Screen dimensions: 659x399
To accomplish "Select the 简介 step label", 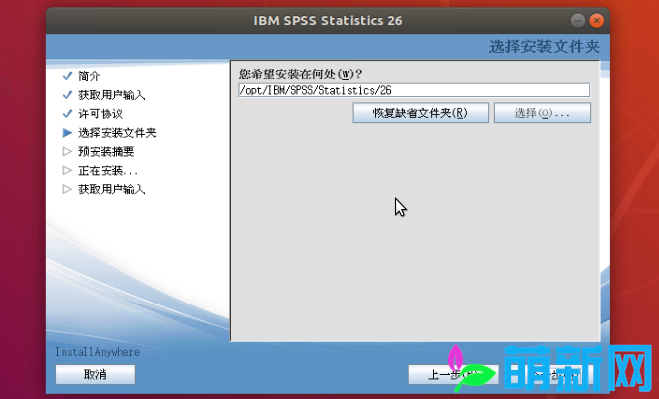I will point(89,76).
